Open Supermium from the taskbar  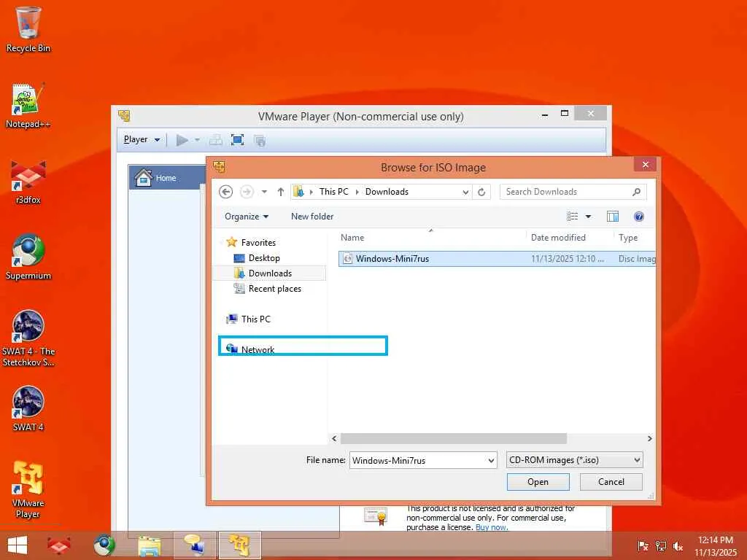(104, 545)
